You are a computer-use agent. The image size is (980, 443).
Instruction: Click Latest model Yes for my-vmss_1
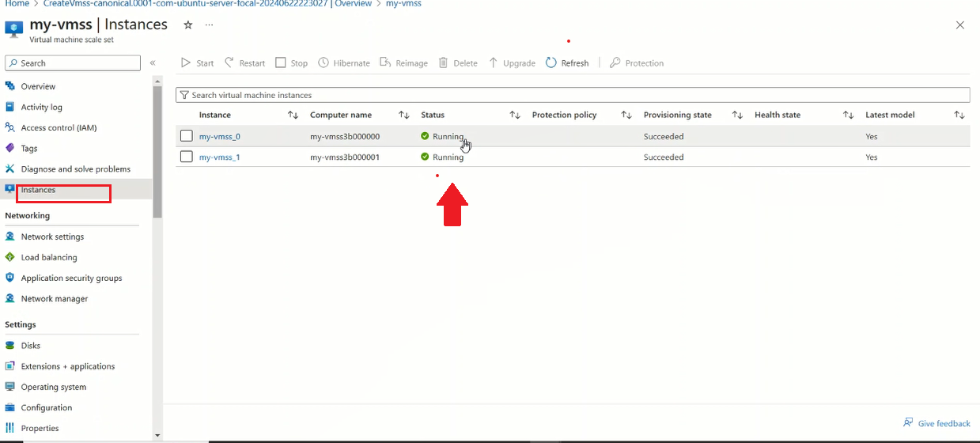[x=872, y=157]
